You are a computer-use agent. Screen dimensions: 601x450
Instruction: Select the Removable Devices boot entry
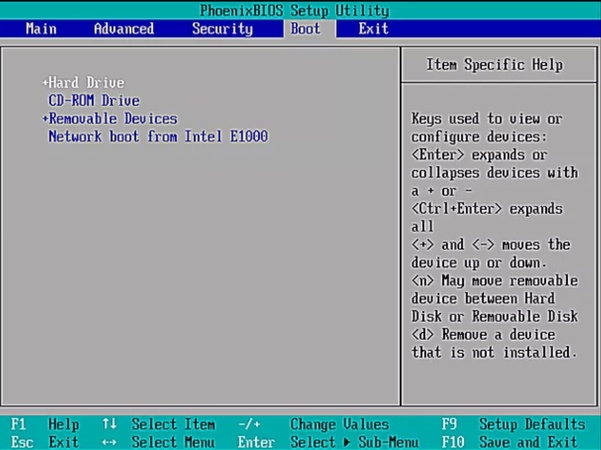pyautogui.click(x=113, y=118)
